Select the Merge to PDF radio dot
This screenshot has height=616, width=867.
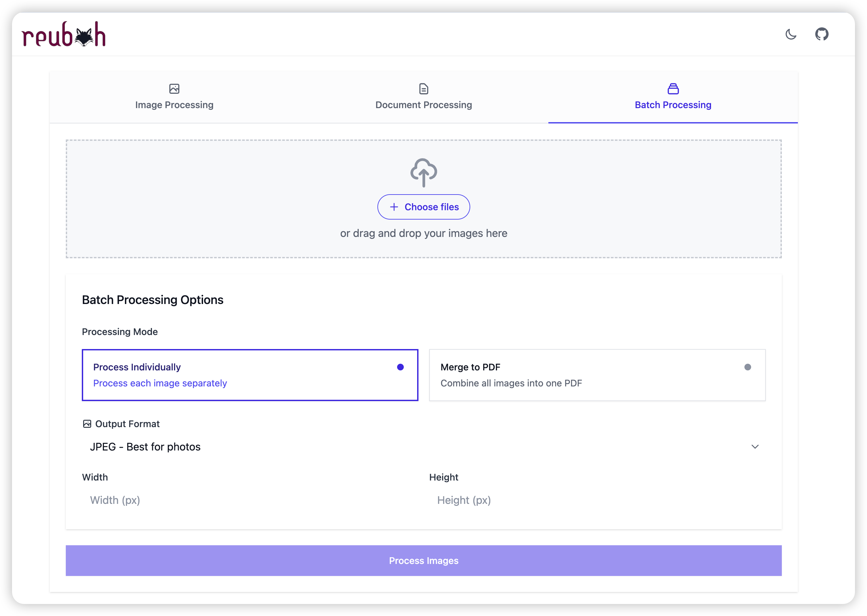(x=747, y=367)
